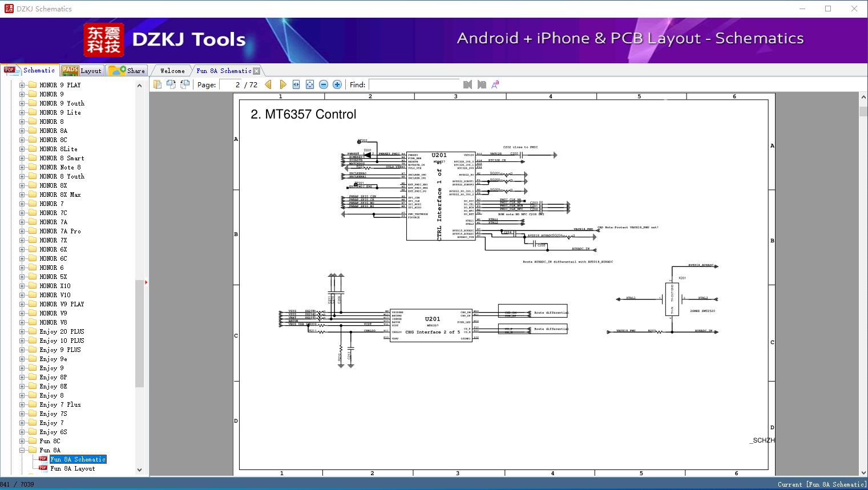Image resolution: width=868 pixels, height=490 pixels.
Task: Toggle the match case search icon
Action: (x=495, y=84)
